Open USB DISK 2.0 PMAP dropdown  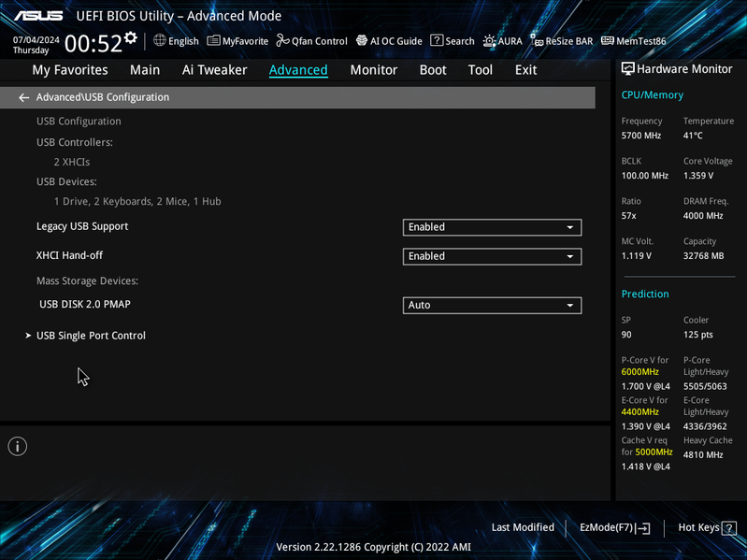tap(492, 305)
